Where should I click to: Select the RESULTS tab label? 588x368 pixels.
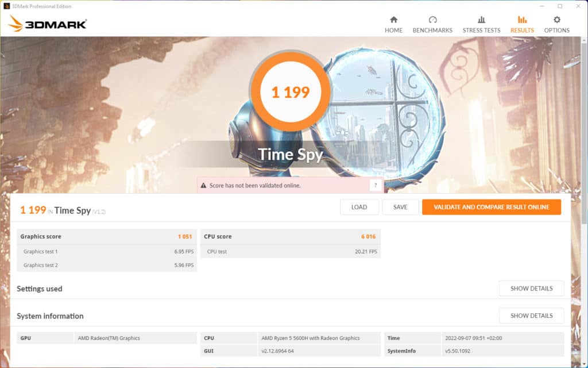pyautogui.click(x=522, y=30)
